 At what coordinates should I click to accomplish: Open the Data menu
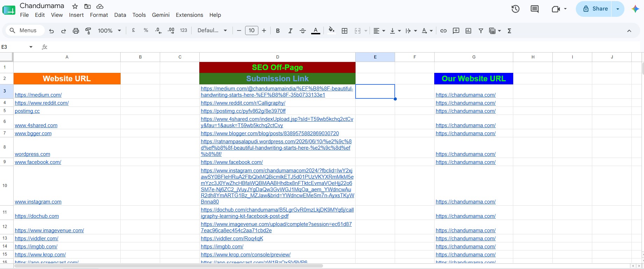(120, 15)
